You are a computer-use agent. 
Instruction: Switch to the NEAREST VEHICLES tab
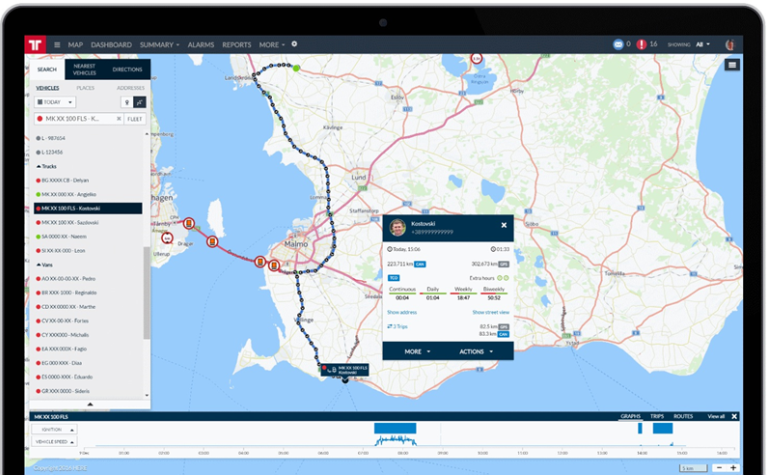(84, 69)
